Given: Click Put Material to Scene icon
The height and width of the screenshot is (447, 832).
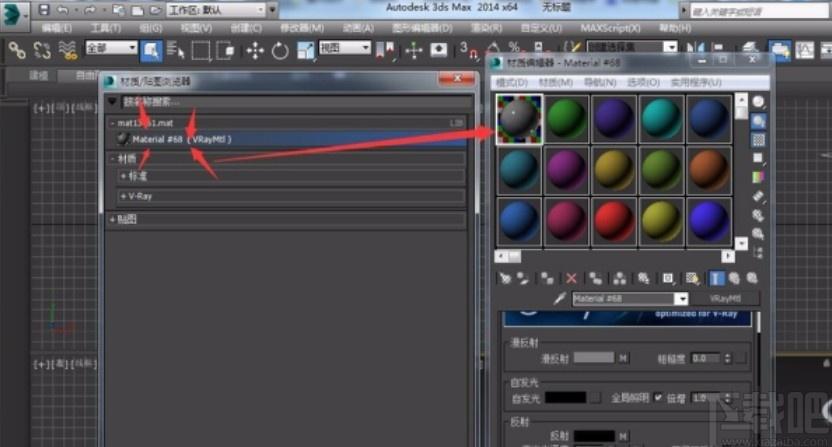Looking at the screenshot, I should click(x=523, y=278).
